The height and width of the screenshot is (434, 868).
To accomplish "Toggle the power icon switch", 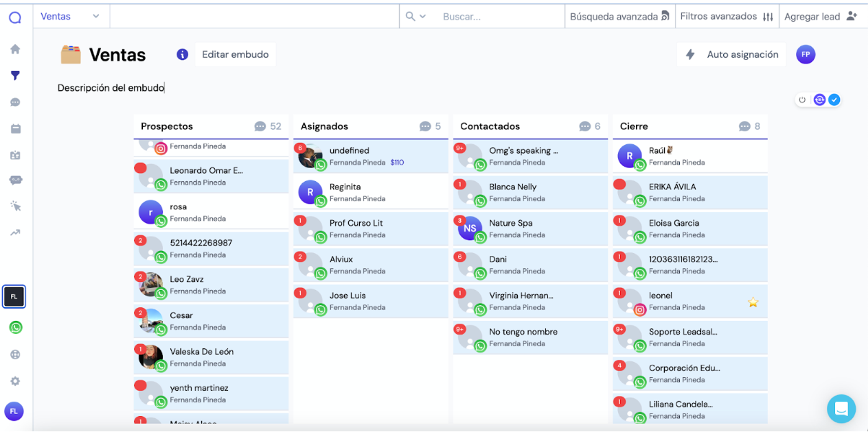I will click(x=802, y=100).
